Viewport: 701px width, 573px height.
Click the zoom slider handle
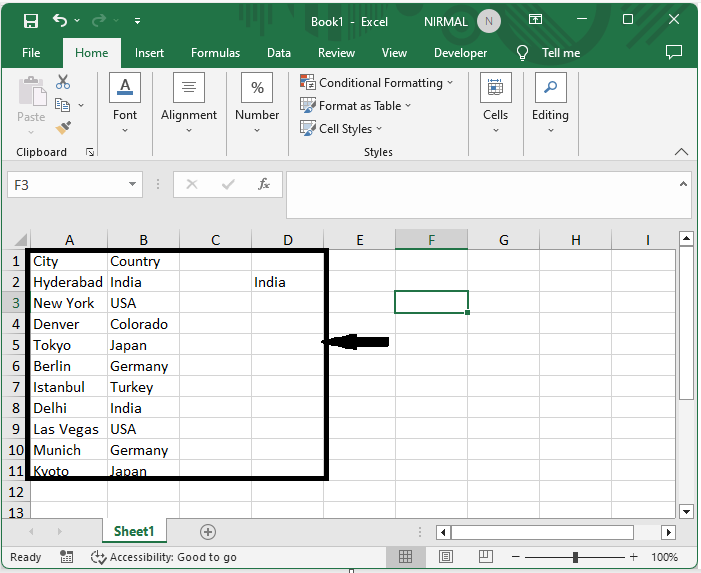coord(575,557)
